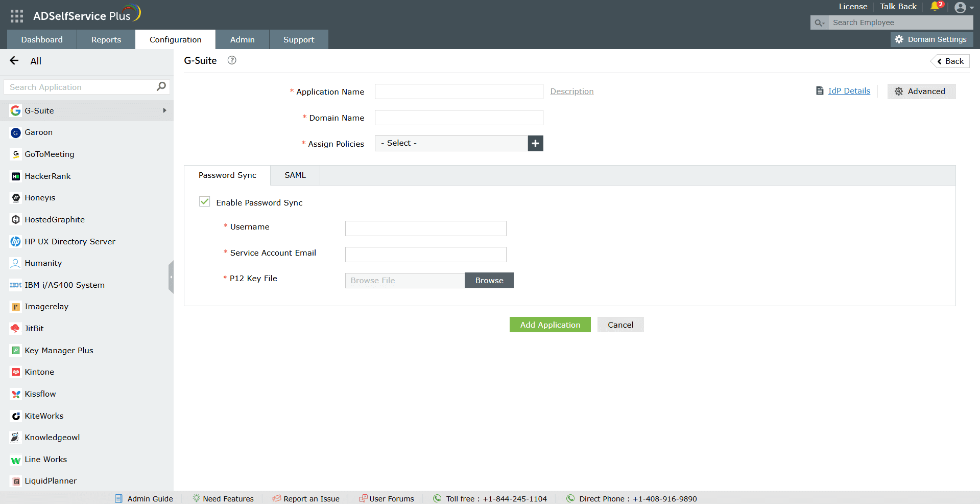Click the Add Application button

[550, 325]
